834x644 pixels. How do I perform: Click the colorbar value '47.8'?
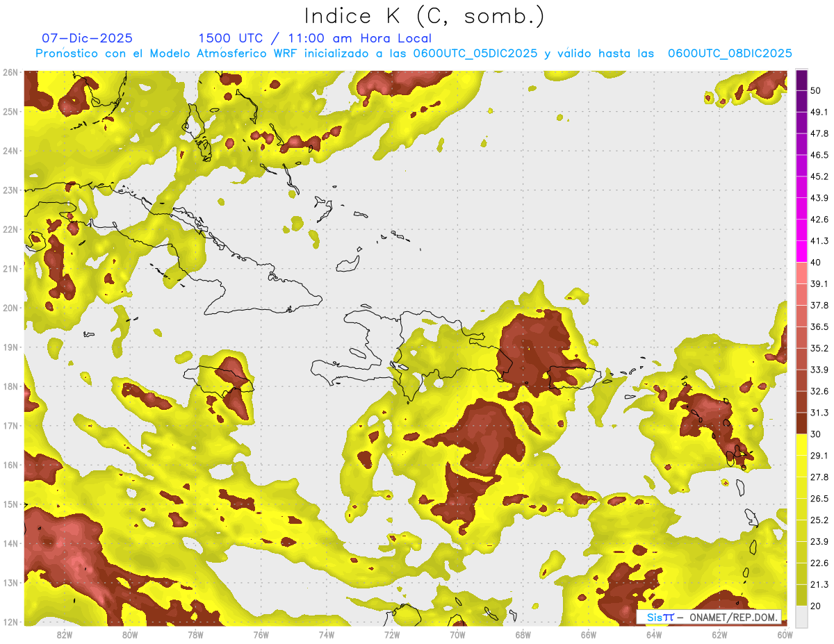(819, 133)
